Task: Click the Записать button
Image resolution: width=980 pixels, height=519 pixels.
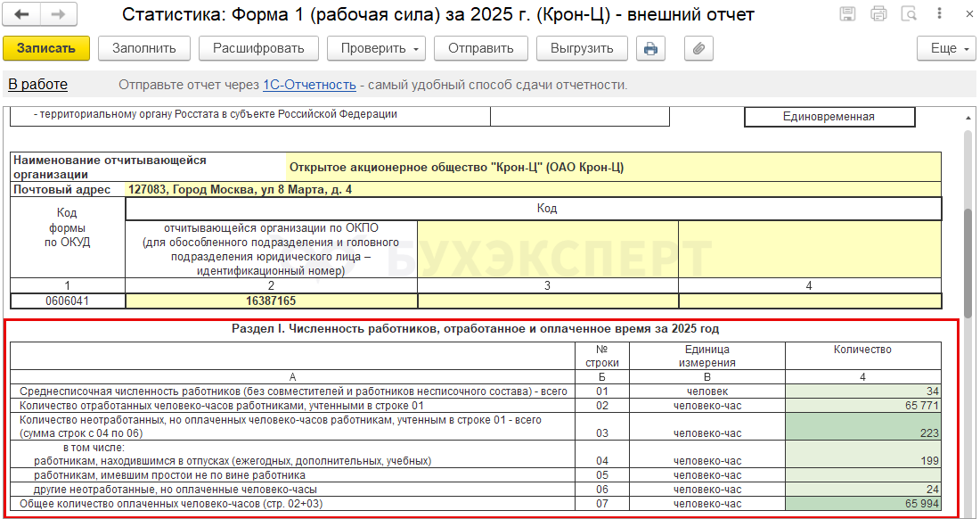Action: (x=46, y=48)
